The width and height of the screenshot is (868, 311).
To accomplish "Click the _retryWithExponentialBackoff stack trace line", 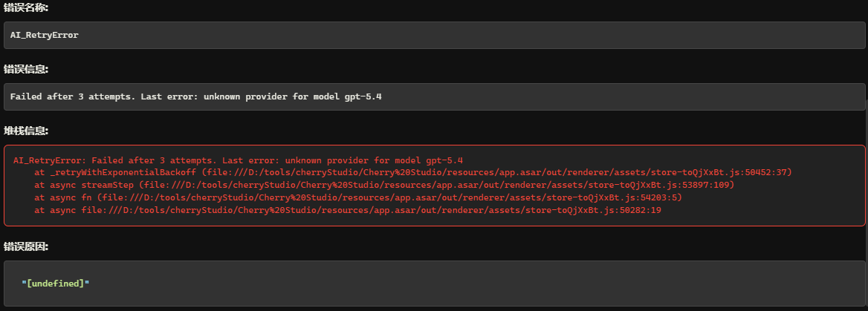I will coord(413,173).
